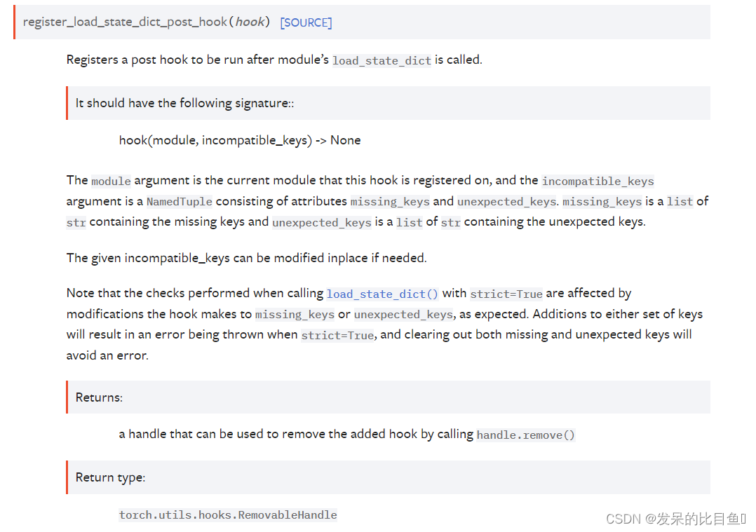The image size is (756, 532).
Task: Click the module inline code term
Action: click(x=111, y=181)
